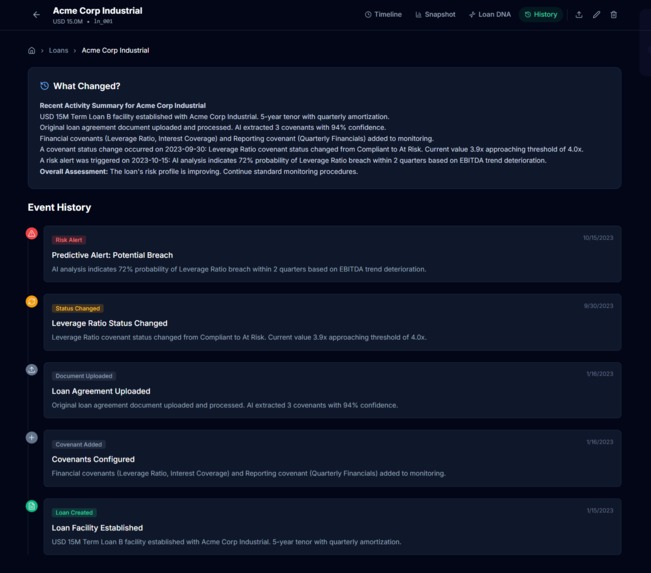Open Predictive Alert: Potential Breach event

pos(332,254)
